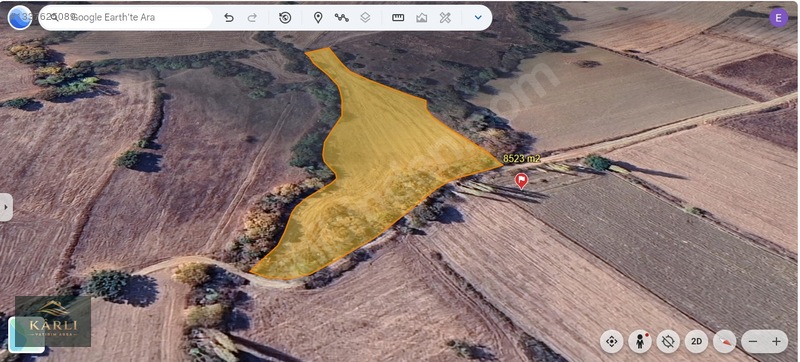Redo the last action
This screenshot has height=362, width=800.
252,18
